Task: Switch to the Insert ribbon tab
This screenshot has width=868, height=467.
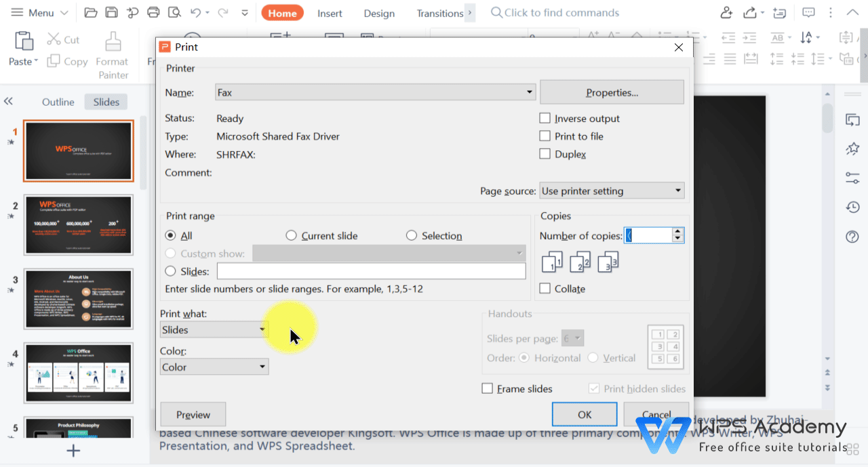Action: point(330,13)
